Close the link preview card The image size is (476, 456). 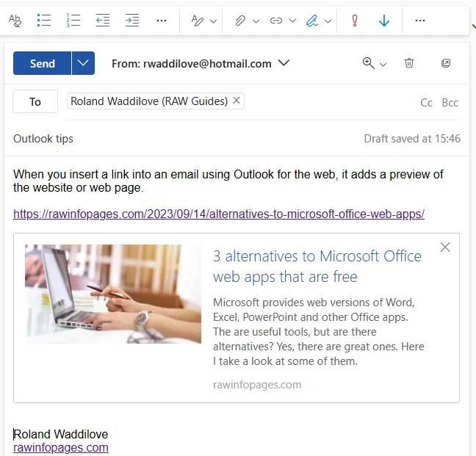tap(445, 247)
